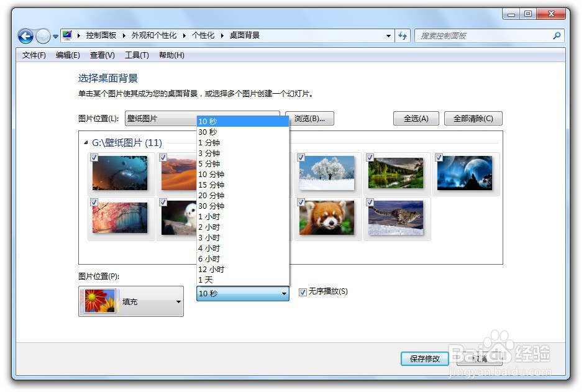
Task: Click the 搜索控制面板 search field
Action: (490, 36)
